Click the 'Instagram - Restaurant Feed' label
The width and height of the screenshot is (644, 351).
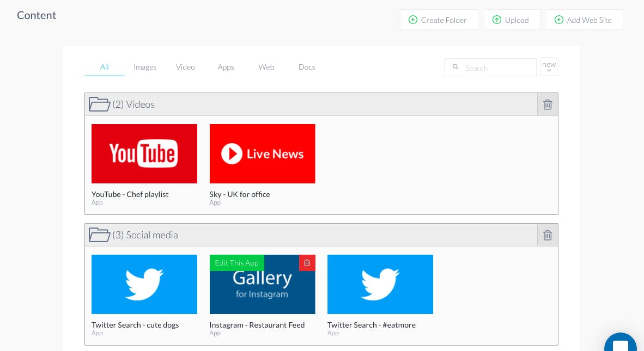(257, 325)
